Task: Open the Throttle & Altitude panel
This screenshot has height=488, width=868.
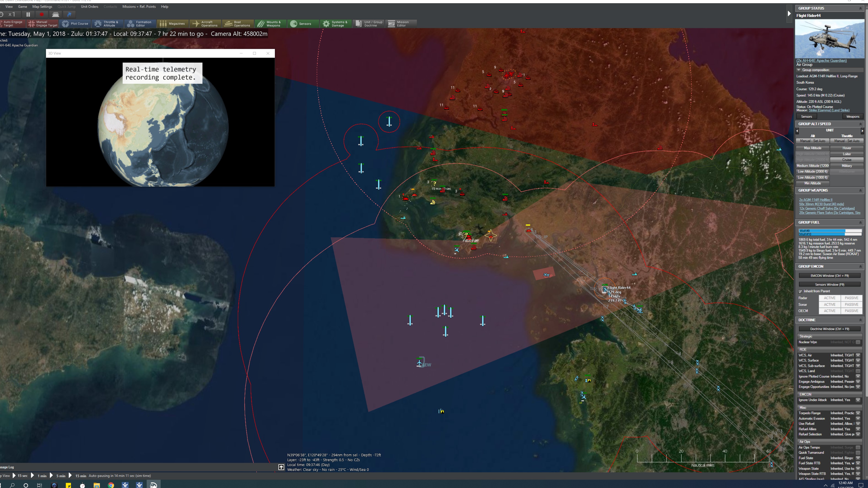Action: [107, 24]
